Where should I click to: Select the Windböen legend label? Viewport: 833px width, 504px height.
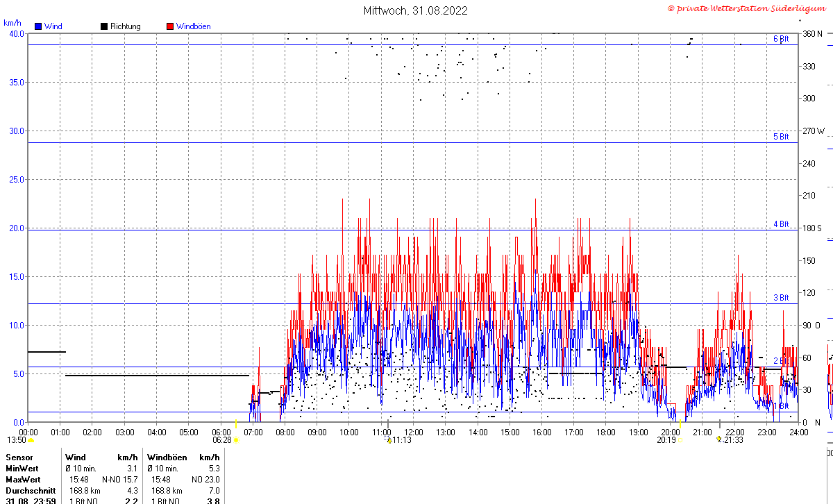194,26
